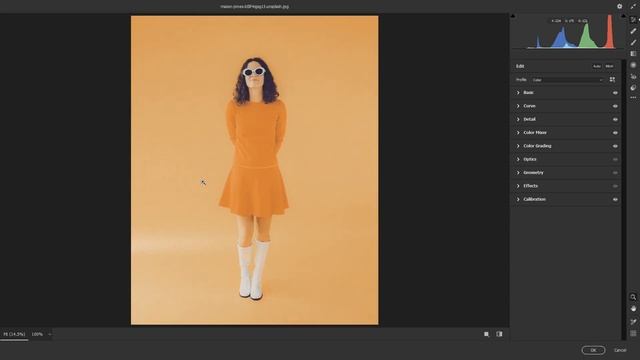
Task: Hide Curve panel edits with eye
Action: [x=615, y=106]
